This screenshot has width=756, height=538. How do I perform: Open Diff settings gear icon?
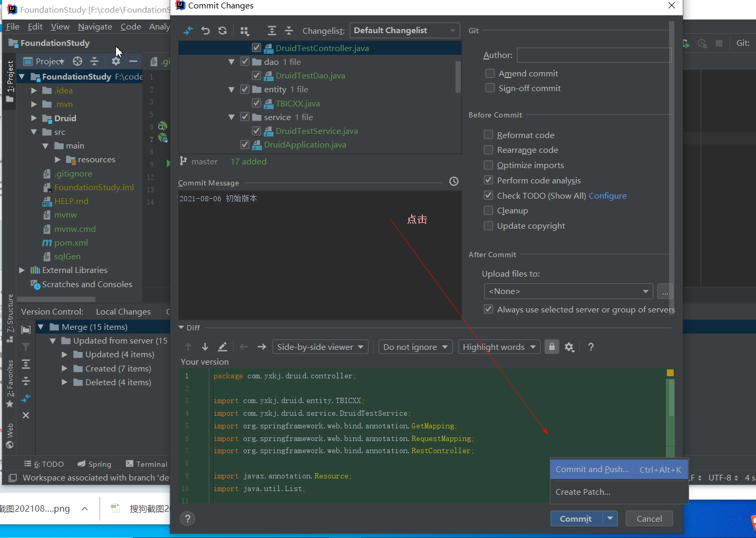click(x=569, y=347)
